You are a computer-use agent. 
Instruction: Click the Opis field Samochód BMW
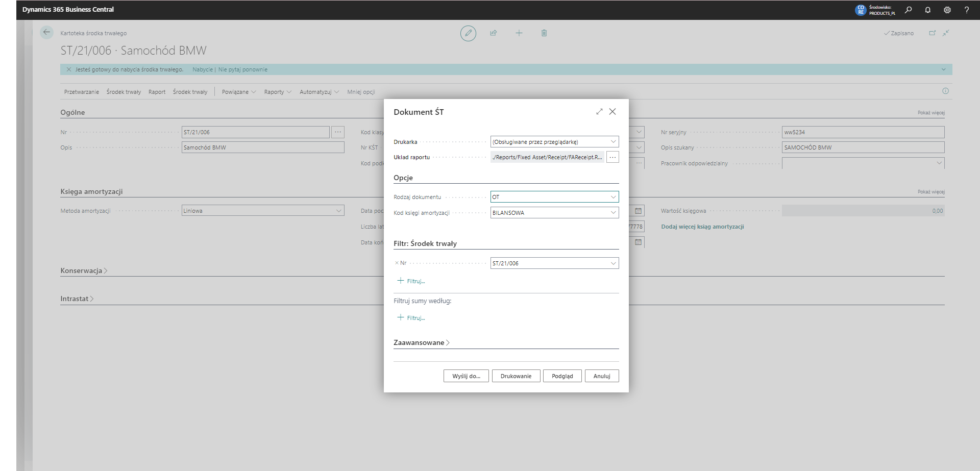click(x=263, y=147)
